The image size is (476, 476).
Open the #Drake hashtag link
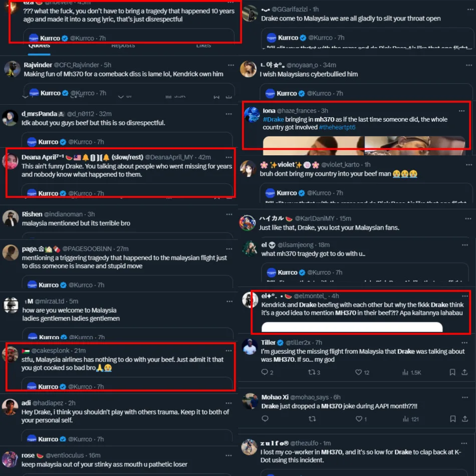[x=273, y=119]
